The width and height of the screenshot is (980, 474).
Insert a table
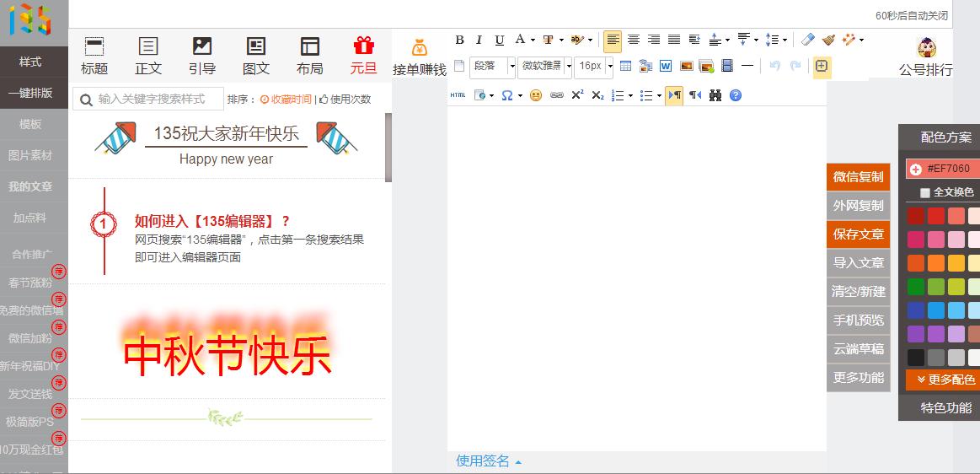click(x=625, y=66)
